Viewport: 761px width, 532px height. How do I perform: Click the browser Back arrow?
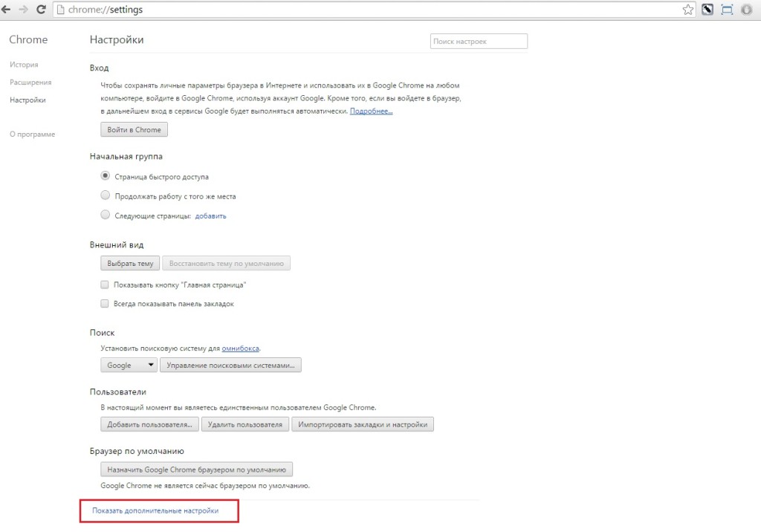click(x=7, y=10)
